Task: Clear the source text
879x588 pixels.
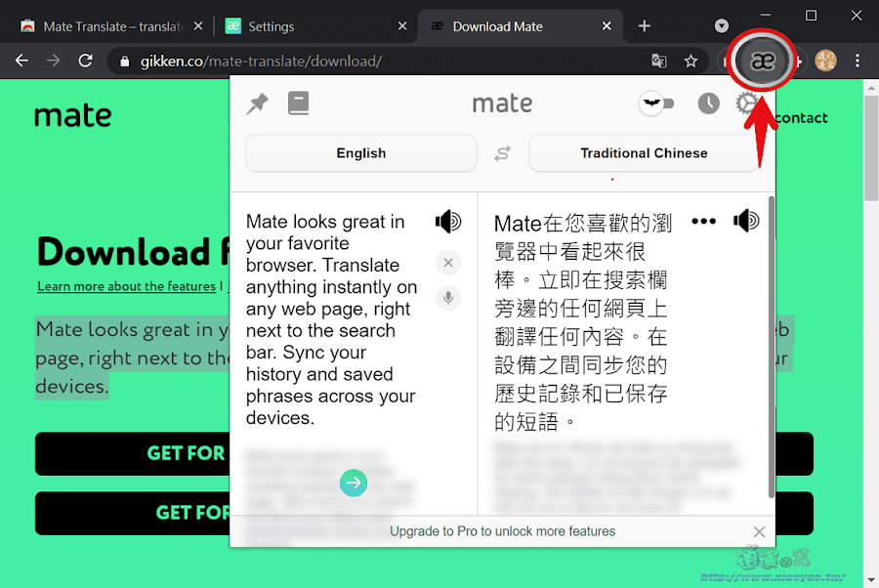Action: tap(448, 263)
